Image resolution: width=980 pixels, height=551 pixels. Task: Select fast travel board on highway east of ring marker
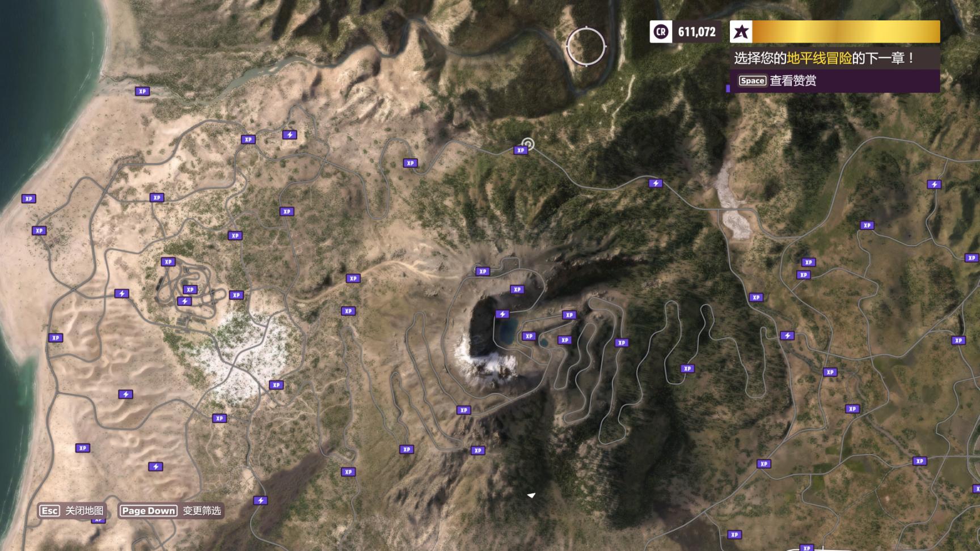pos(655,184)
